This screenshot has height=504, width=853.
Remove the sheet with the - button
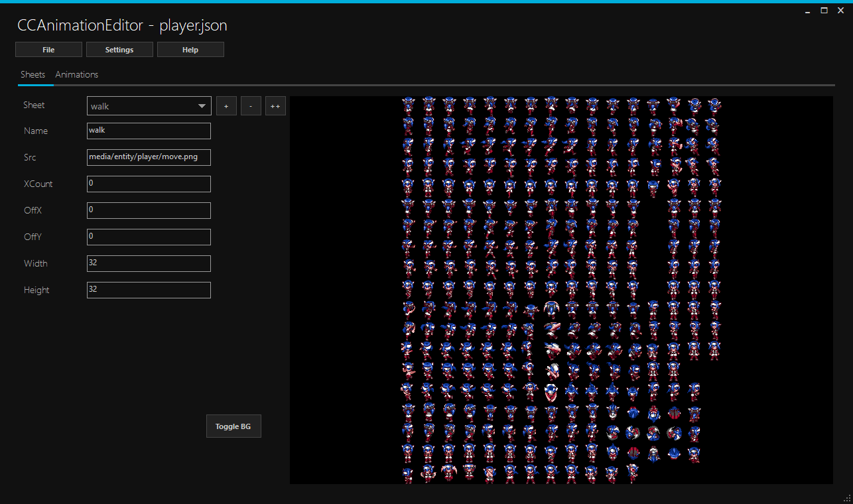(251, 106)
